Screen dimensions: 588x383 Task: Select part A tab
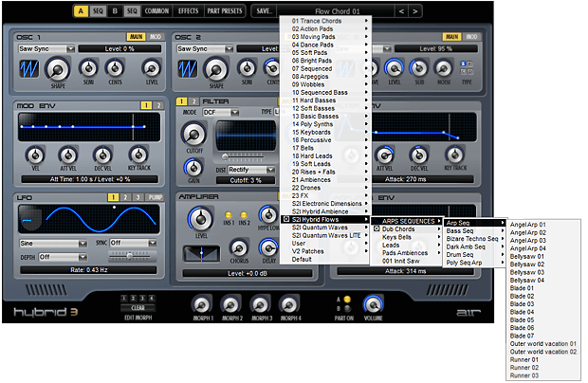[x=81, y=11]
